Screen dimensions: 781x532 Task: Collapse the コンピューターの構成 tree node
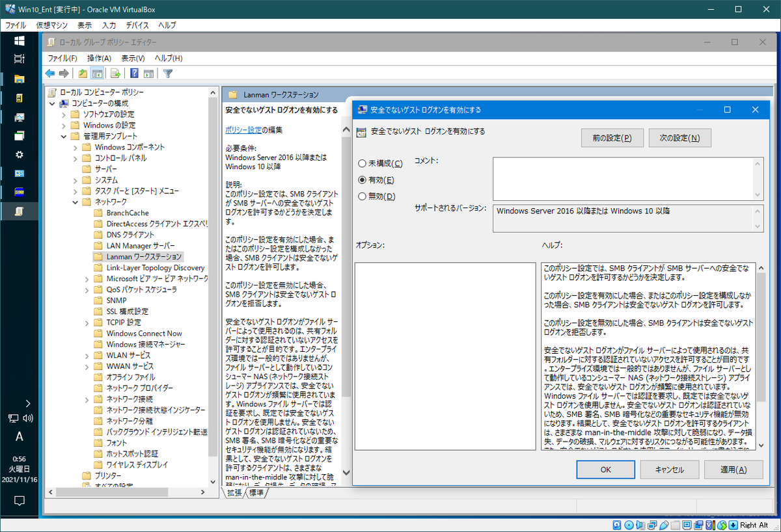53,103
